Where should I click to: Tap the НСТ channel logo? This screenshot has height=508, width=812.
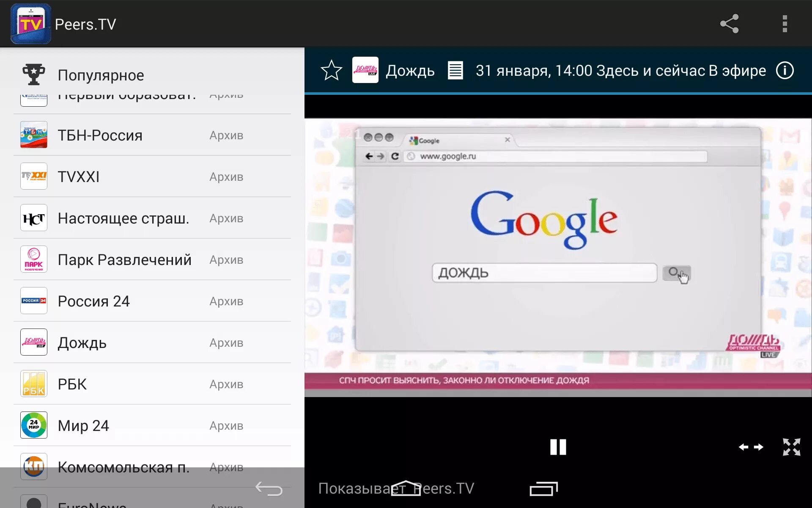pos(34,218)
